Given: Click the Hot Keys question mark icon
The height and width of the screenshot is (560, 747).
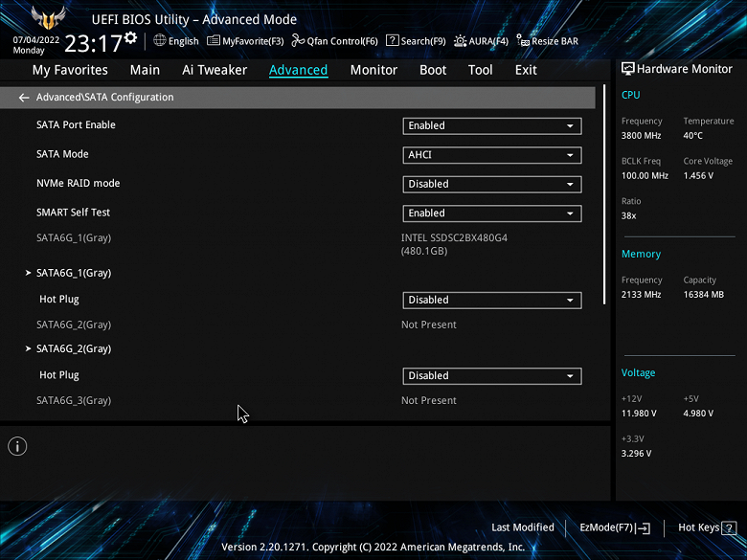Looking at the screenshot, I should point(729,528).
